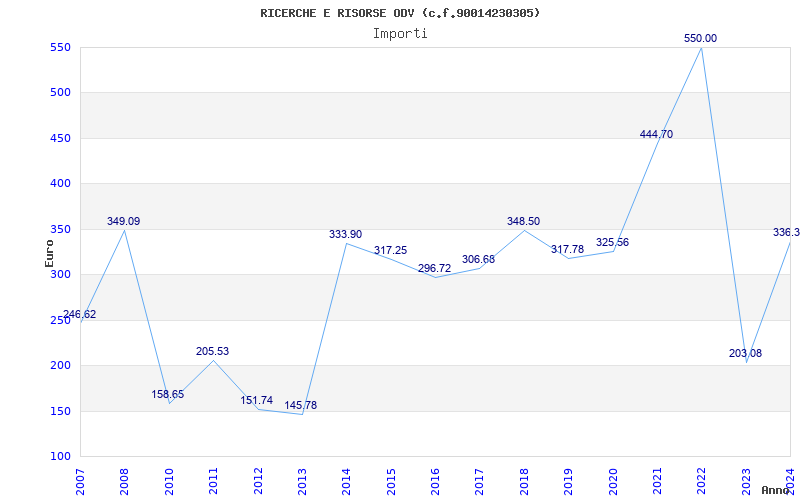Click the 317.25 data label
Viewport: 800px width, 500px height.
pos(390,251)
